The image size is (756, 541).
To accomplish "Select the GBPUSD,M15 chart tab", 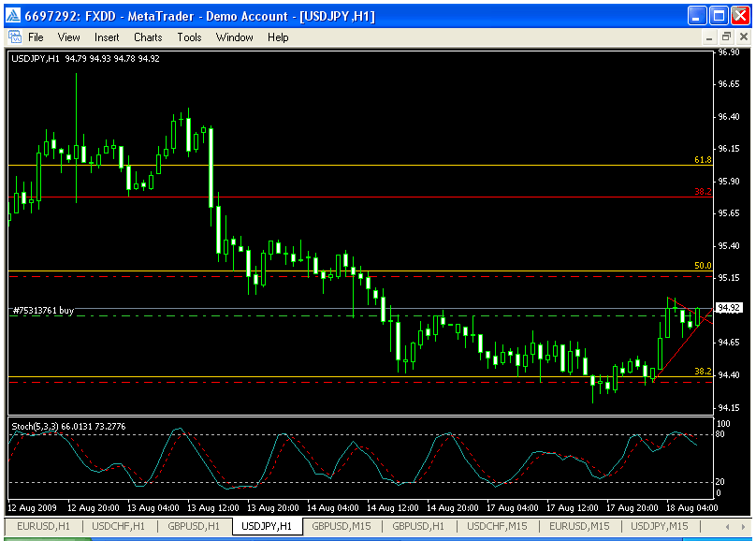I will click(342, 526).
